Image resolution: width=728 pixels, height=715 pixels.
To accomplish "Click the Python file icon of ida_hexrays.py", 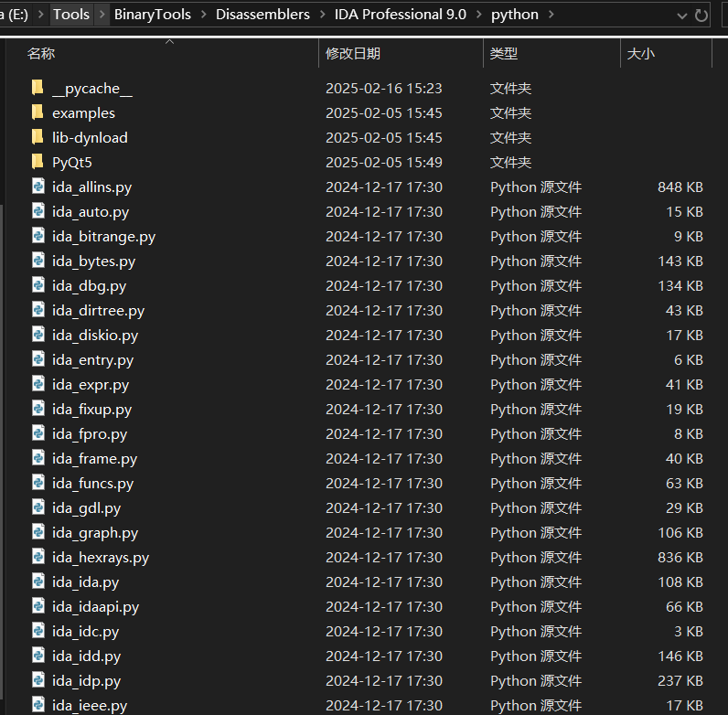I will click(x=38, y=556).
